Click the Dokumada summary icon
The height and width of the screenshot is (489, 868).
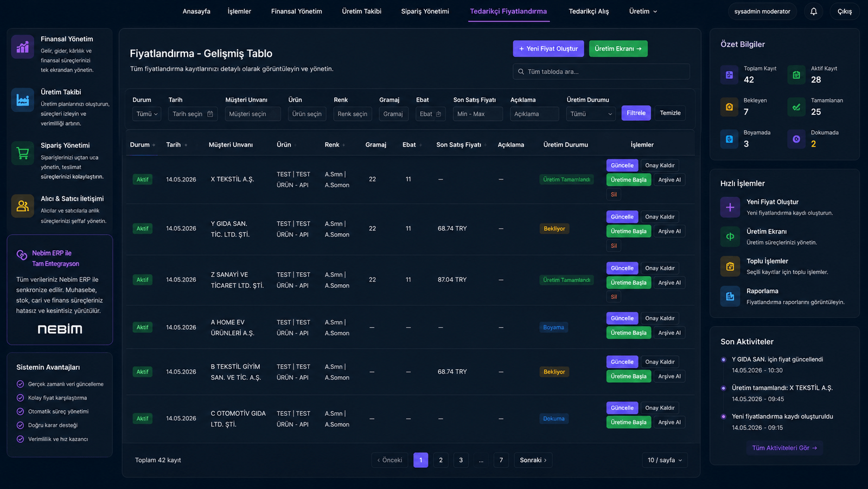pyautogui.click(x=796, y=139)
